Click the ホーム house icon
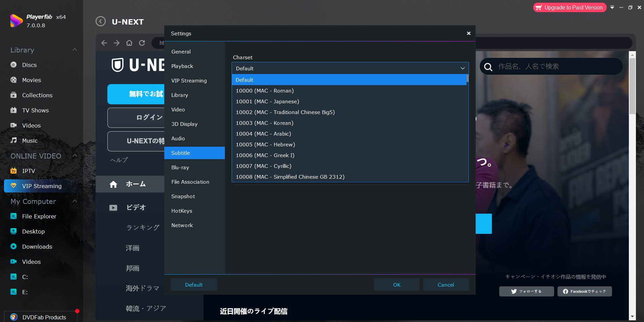This screenshot has height=322, width=644. (x=113, y=184)
